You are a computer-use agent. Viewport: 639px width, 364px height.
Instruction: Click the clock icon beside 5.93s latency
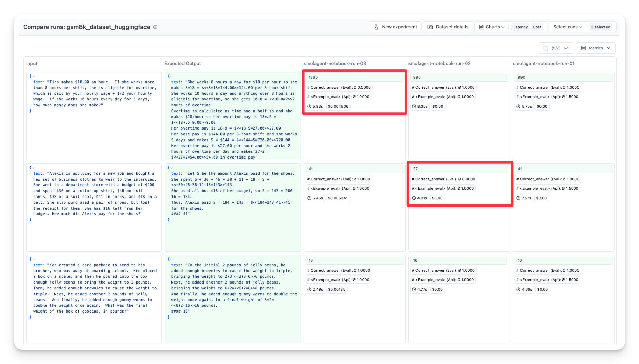tap(309, 106)
